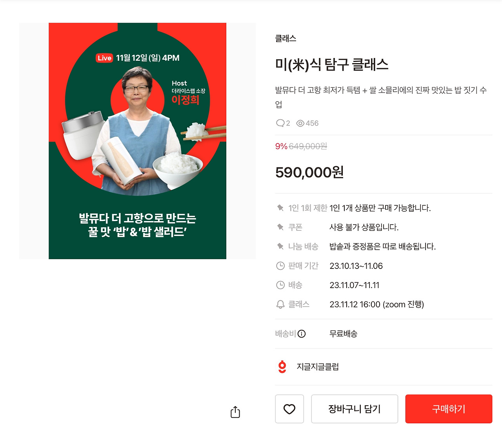Click the pin icon next to 쿠폰
The image size is (502, 448).
pyautogui.click(x=280, y=227)
